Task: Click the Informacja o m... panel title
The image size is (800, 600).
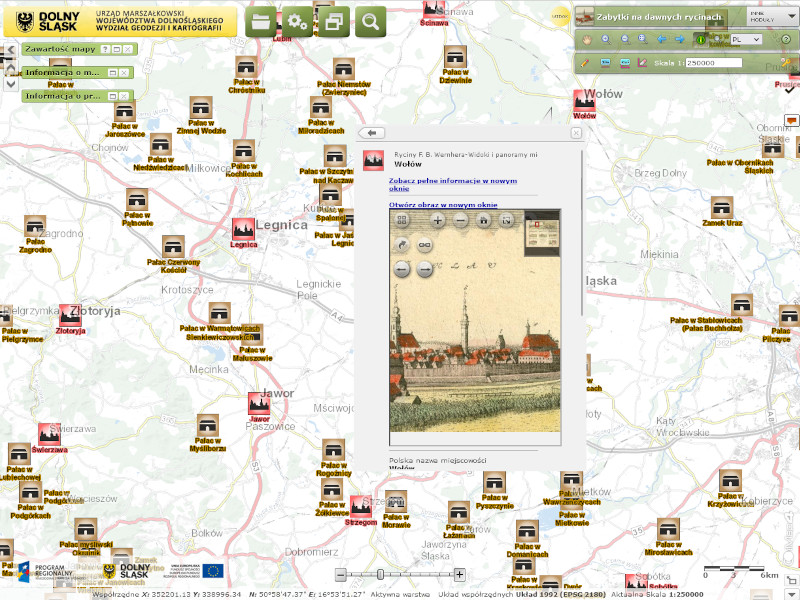Action: pos(62,73)
